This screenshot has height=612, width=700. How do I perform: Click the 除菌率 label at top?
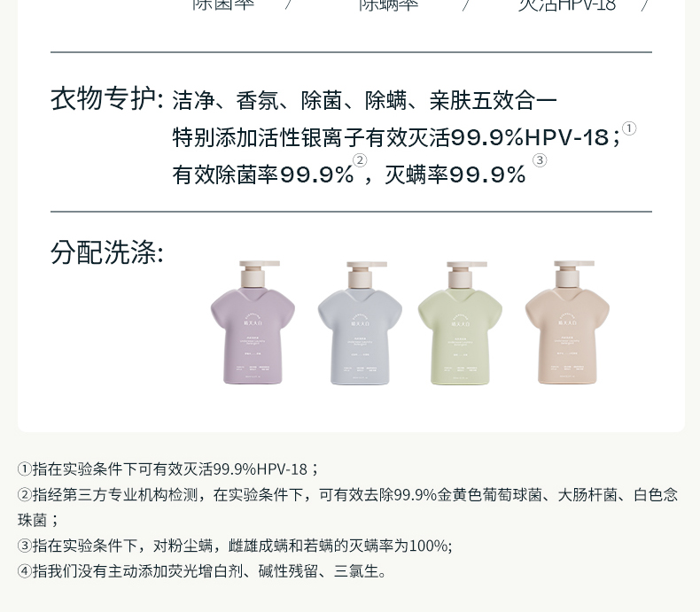pyautogui.click(x=223, y=5)
